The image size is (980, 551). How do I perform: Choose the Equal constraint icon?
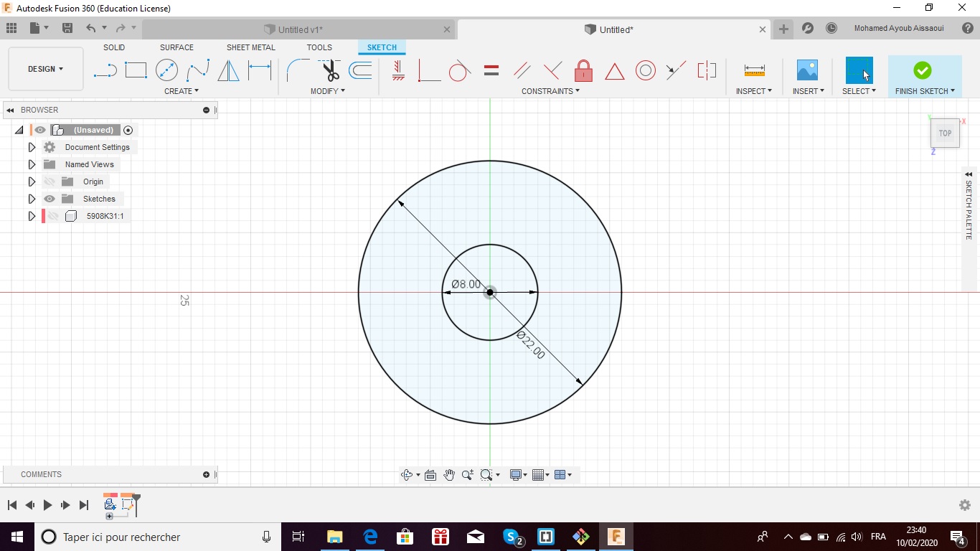491,70
